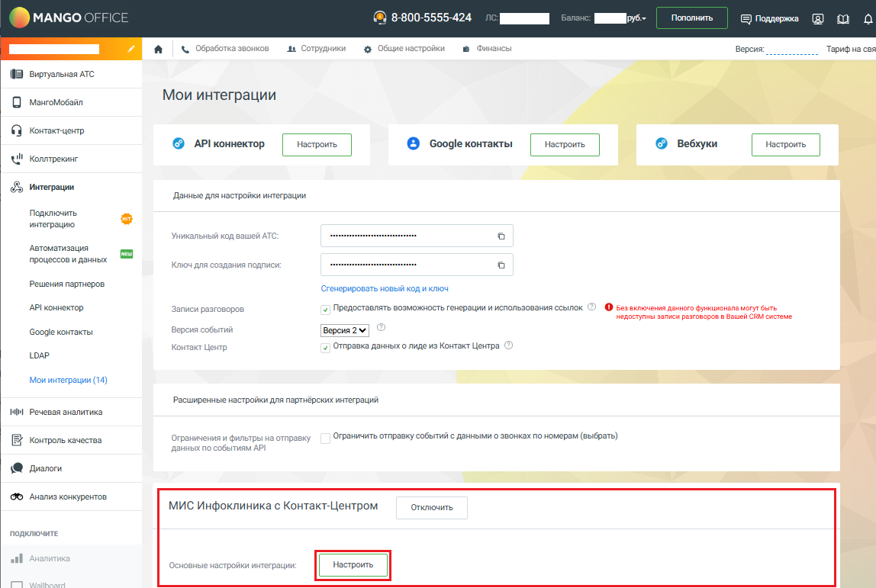
Task: Click Настроить for Google контакты
Action: coord(565,145)
